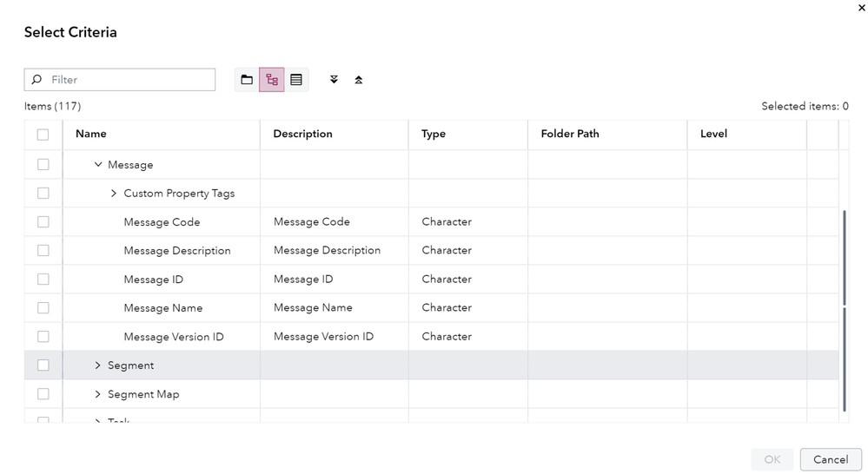Collapse all rows with double-up arrows
The image size is (868, 474).
tap(358, 80)
